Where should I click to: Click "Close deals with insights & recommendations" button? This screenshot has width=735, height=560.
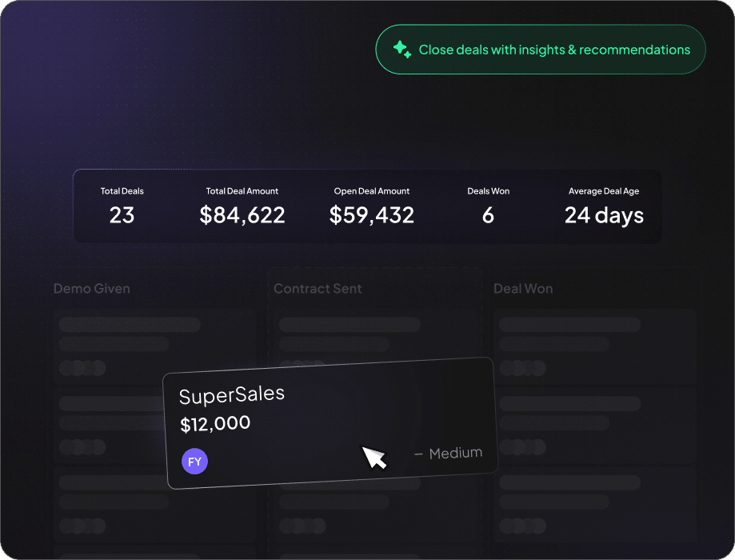click(541, 50)
